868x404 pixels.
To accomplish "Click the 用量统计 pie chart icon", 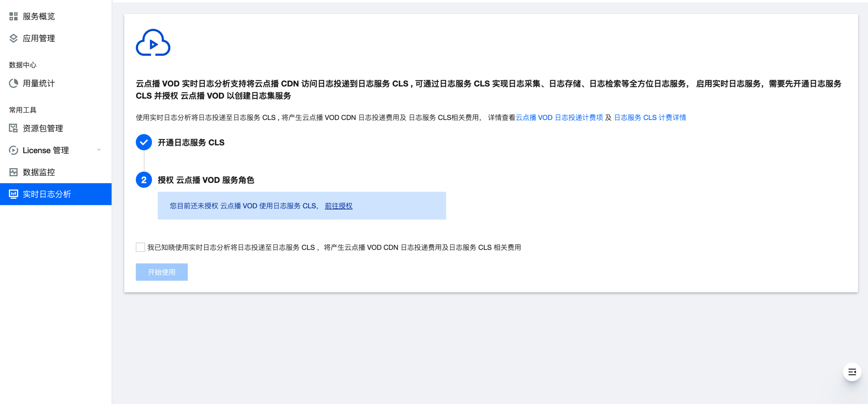I will pos(13,83).
